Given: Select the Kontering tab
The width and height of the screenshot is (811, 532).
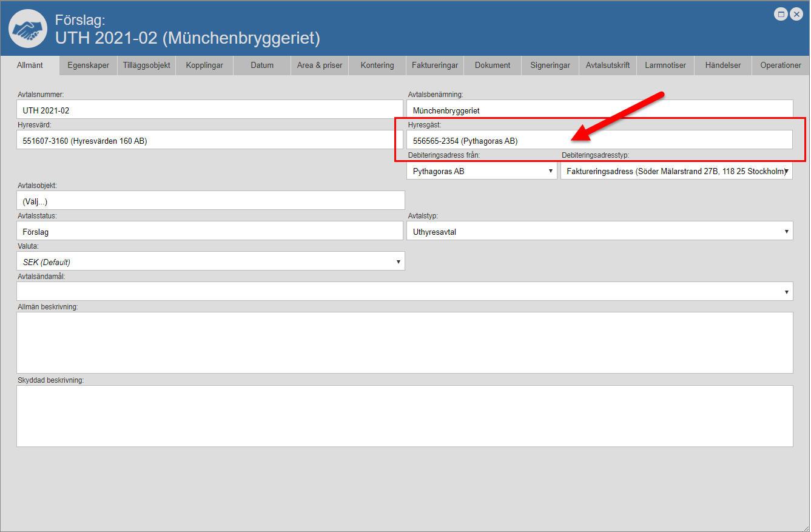Looking at the screenshot, I should [377, 66].
